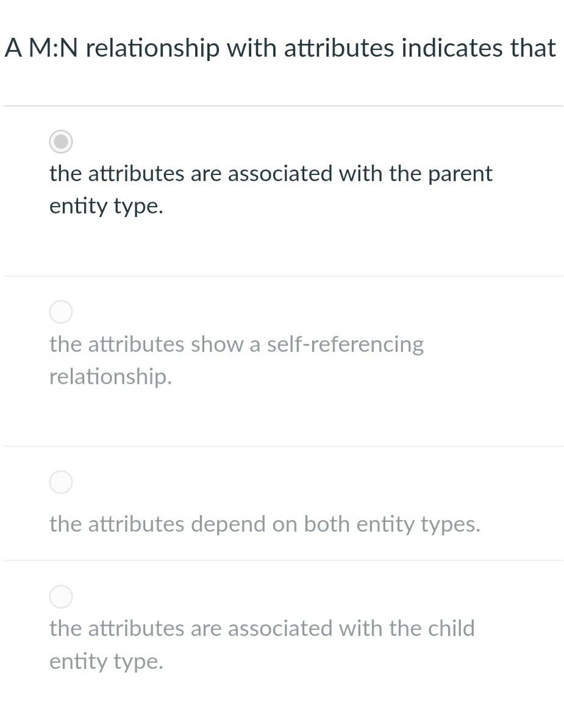Click the word 'self-referencing' in the second answer
Screen dimensions: 564x728
pyautogui.click(x=345, y=344)
